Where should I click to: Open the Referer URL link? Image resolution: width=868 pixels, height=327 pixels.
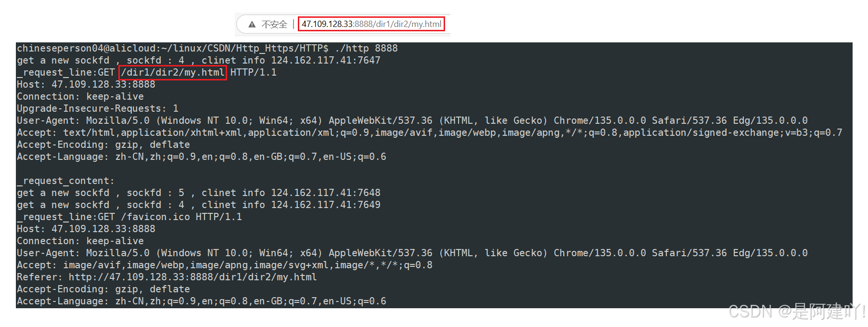point(192,277)
